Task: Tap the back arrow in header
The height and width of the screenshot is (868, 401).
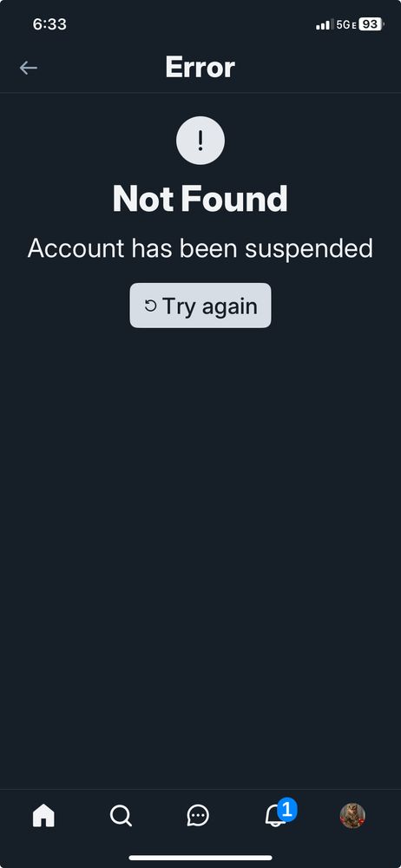Action: click(29, 68)
